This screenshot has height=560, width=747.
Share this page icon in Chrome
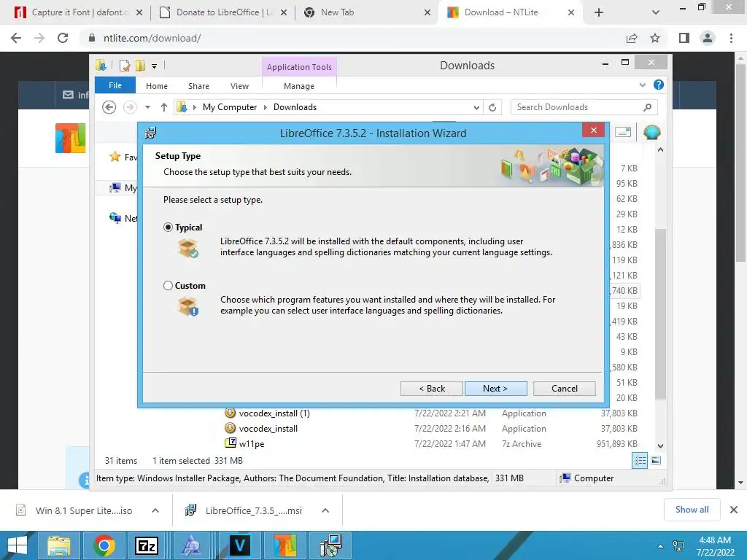point(632,38)
